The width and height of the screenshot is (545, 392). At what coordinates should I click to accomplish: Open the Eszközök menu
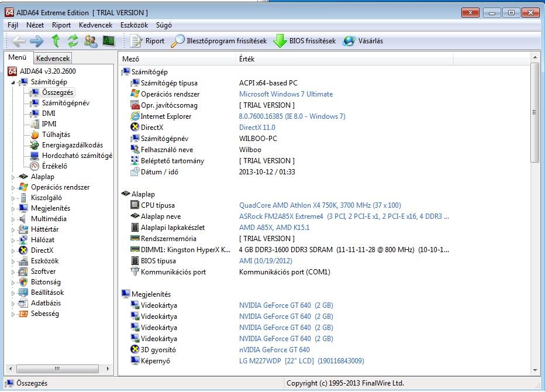(x=134, y=25)
